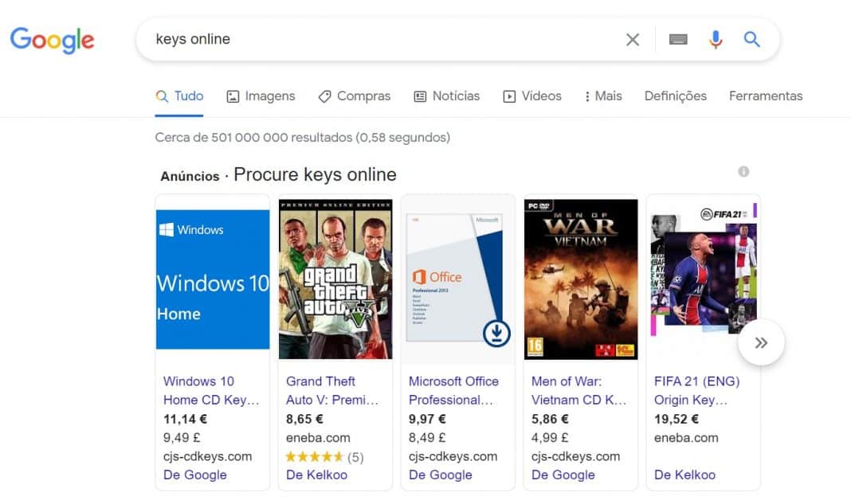Click the 8,65 € price
This screenshot has height=504, width=851.
point(304,419)
